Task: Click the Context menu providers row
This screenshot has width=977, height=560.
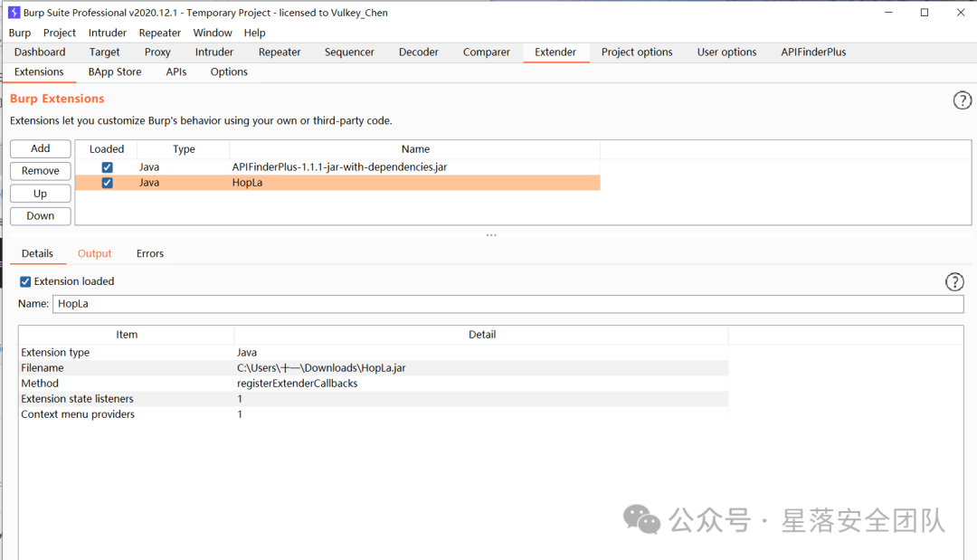Action: coord(374,415)
